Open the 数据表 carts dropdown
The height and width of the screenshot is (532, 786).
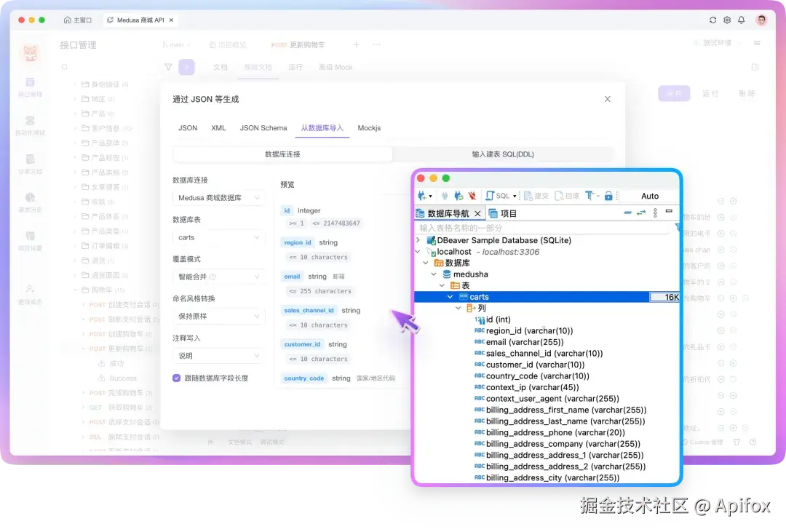click(218, 237)
